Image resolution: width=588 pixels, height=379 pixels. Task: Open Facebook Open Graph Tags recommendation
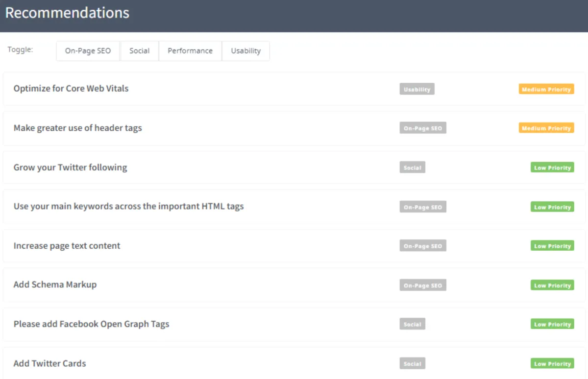pos(91,324)
